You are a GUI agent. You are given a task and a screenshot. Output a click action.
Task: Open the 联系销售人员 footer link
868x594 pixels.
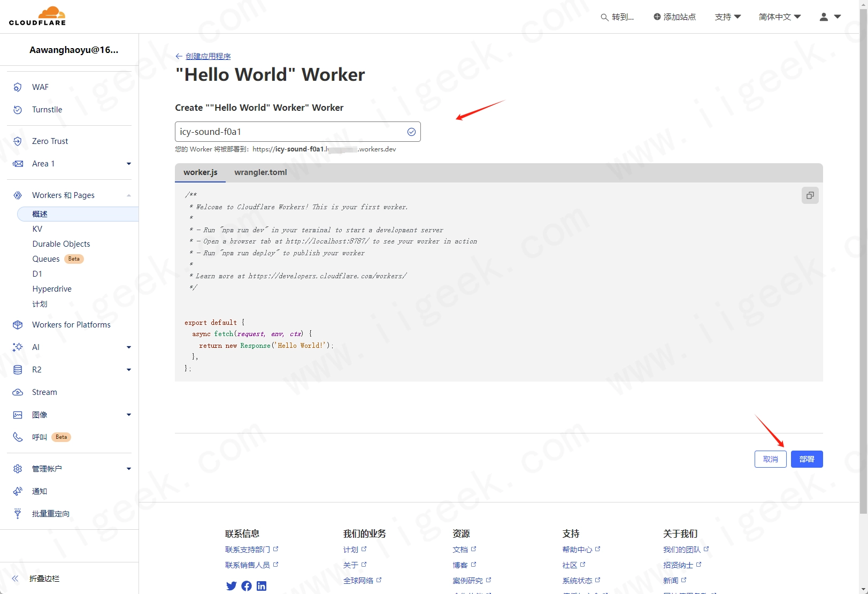(252, 565)
